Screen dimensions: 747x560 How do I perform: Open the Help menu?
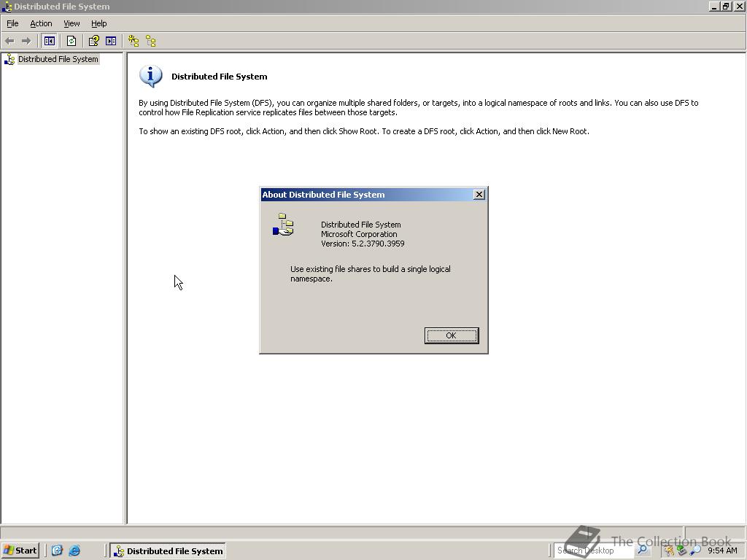99,23
